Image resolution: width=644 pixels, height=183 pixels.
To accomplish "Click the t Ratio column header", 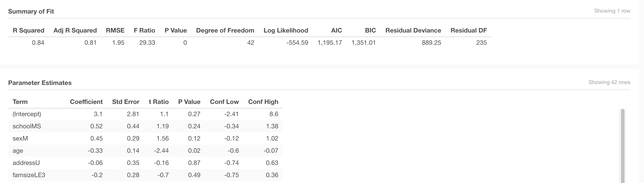I will 158,102.
